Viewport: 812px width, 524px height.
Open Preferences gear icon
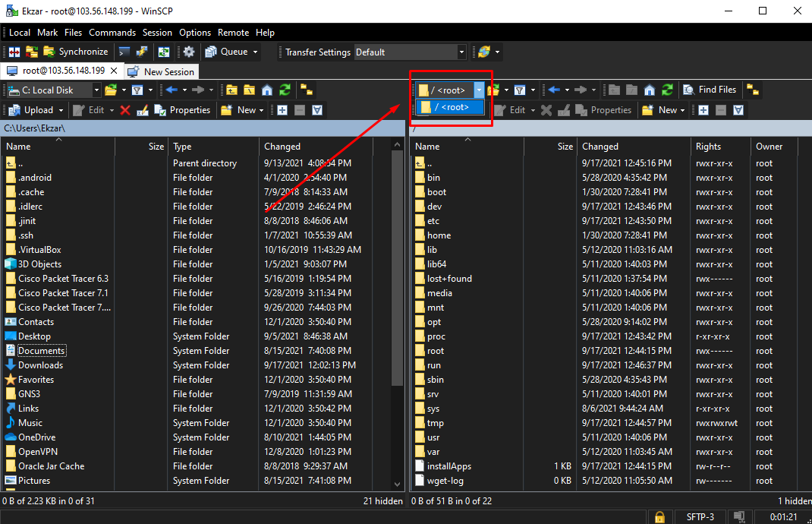click(189, 52)
